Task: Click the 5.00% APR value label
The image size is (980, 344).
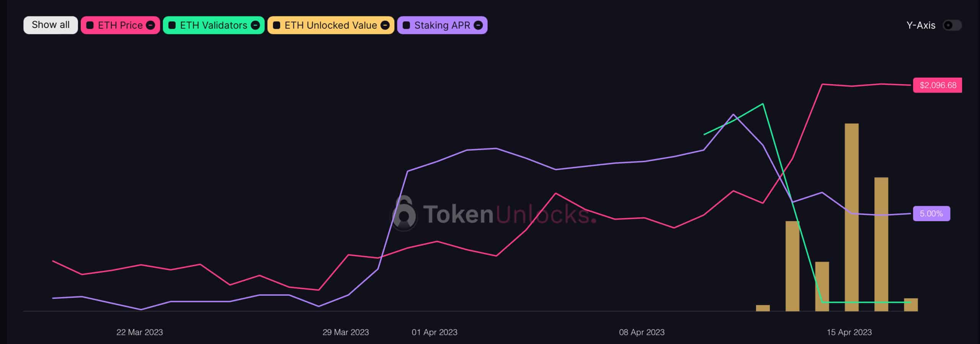Action: (x=931, y=214)
